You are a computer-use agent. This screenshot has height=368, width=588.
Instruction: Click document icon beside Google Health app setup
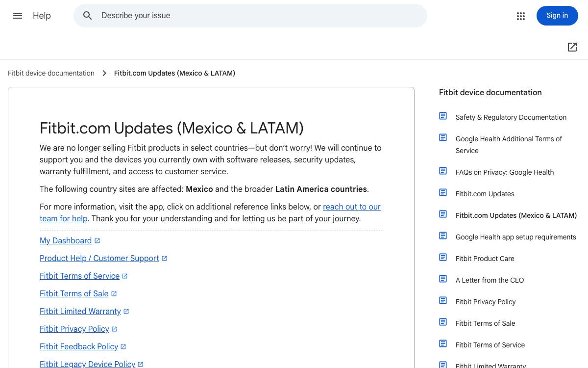tap(443, 236)
